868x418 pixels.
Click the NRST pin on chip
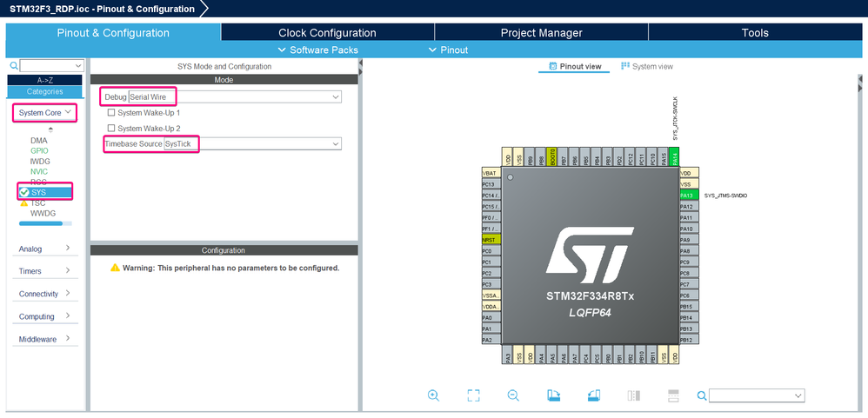coord(491,239)
